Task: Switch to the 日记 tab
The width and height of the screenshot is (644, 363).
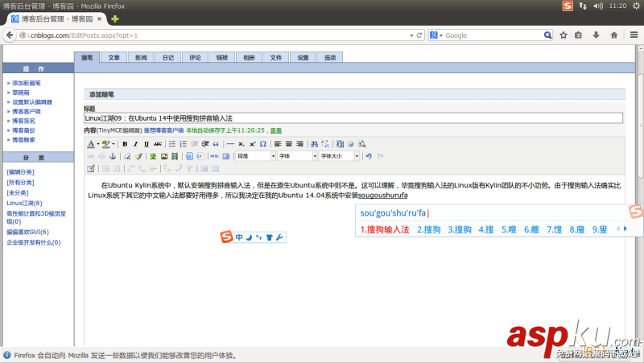Action: pos(168,57)
